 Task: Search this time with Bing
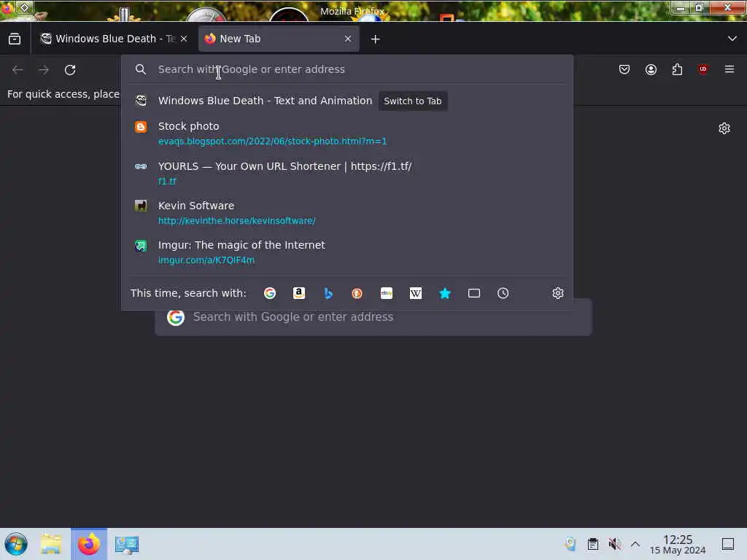pyautogui.click(x=328, y=293)
